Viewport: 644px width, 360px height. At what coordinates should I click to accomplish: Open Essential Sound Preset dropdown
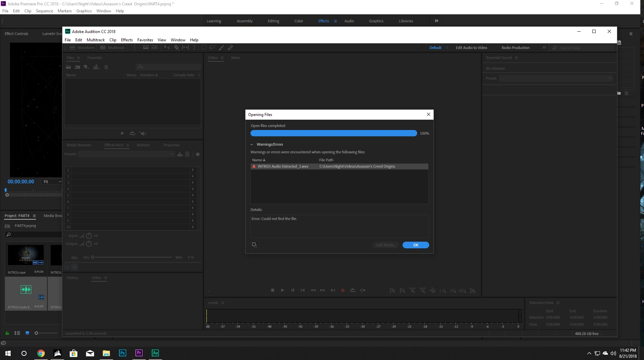point(556,78)
